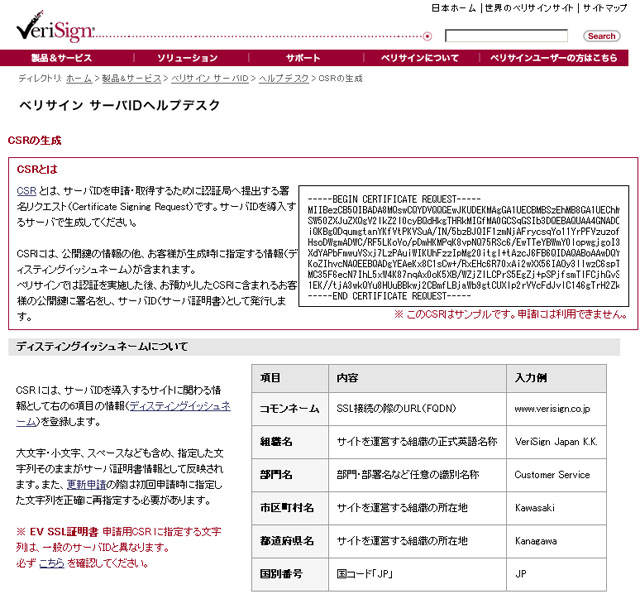
Task: Click the END CERTIFICATE REQUEST line
Action: pyautogui.click(x=389, y=296)
